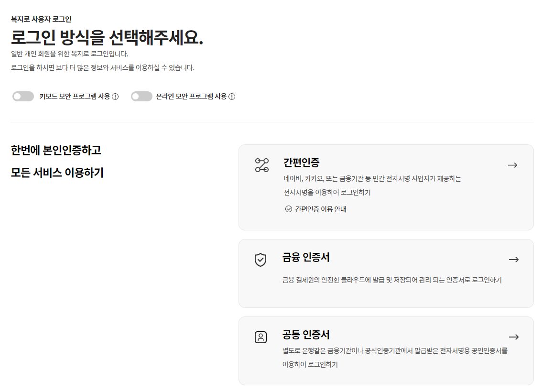Click the arrow on the 공동 인증서 card

click(514, 337)
